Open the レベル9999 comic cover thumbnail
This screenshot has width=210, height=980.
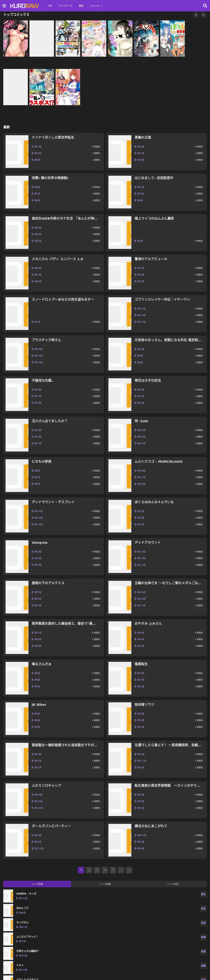point(68,38)
